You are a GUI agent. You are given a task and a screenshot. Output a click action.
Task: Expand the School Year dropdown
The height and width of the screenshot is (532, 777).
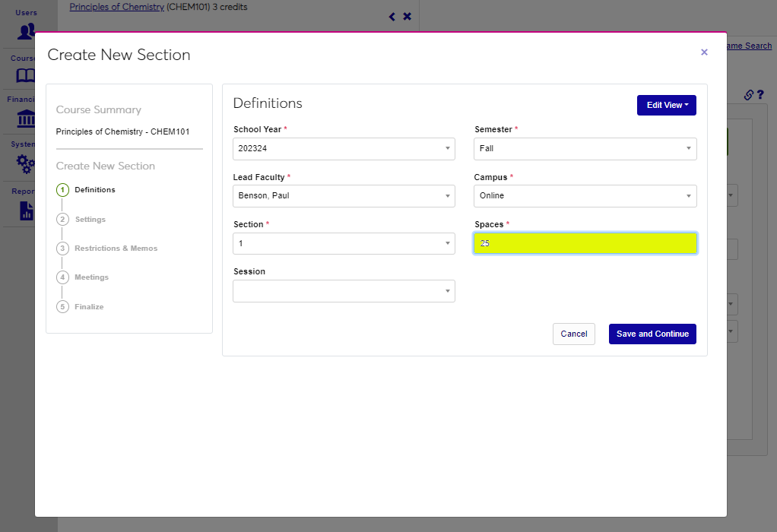pyautogui.click(x=344, y=149)
